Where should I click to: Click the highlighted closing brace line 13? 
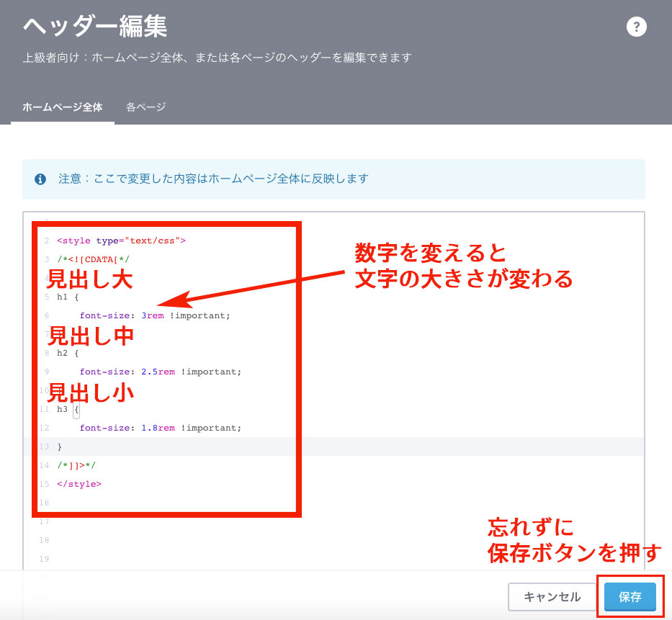(x=61, y=446)
